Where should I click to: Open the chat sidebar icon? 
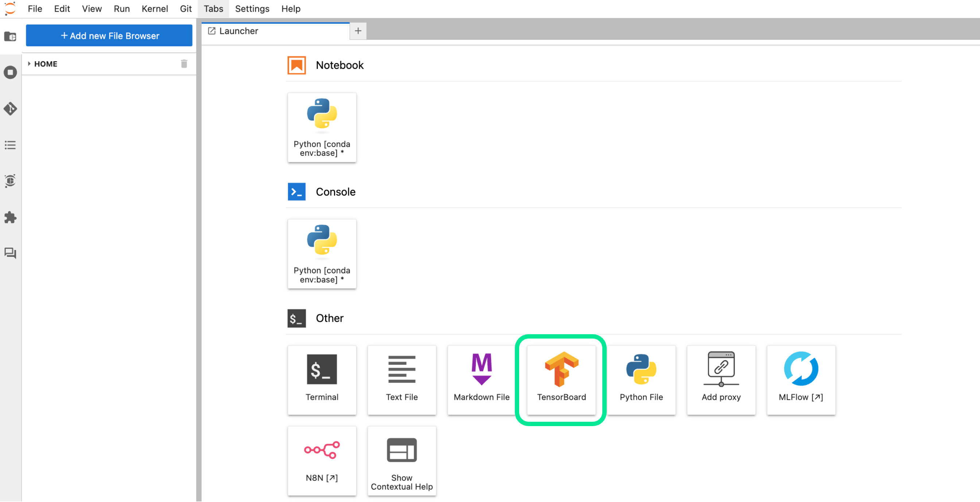pyautogui.click(x=10, y=253)
